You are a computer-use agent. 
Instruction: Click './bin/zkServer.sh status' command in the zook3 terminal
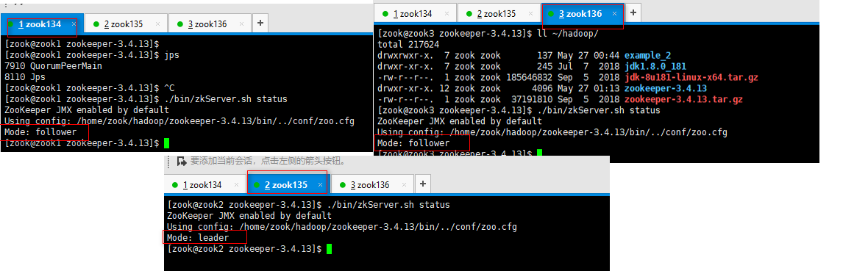click(599, 111)
